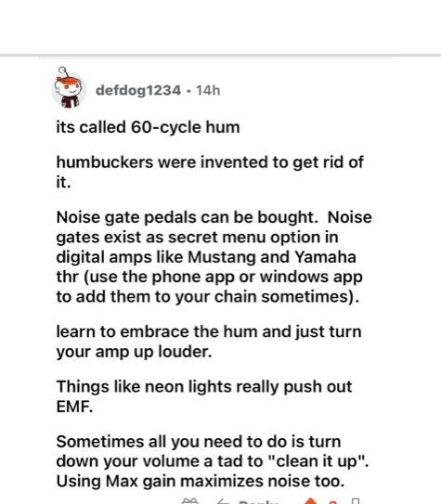Tap the paragraph about neon lights and EMF
The width and height of the screenshot is (441, 504).
point(204,396)
